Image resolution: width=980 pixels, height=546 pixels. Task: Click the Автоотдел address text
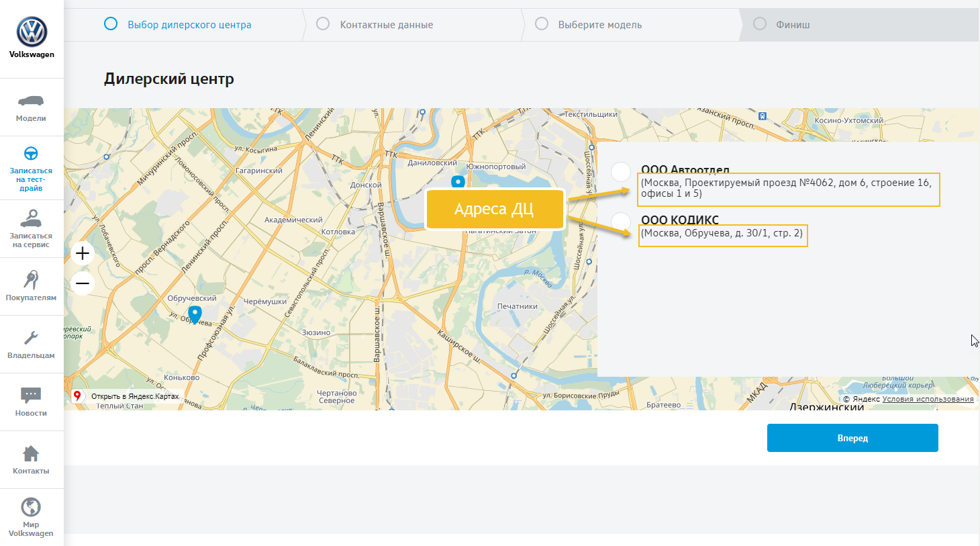[x=786, y=188]
